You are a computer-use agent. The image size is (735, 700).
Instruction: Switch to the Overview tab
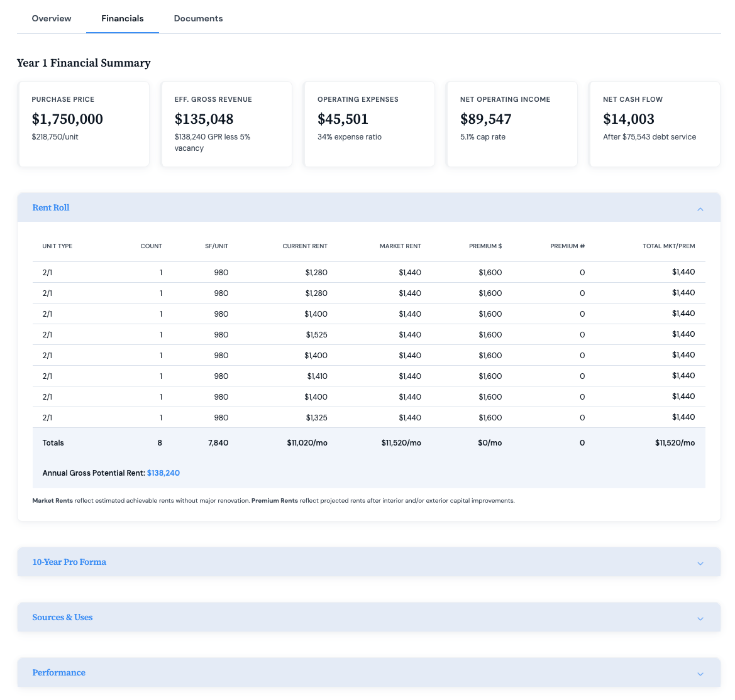(x=52, y=18)
